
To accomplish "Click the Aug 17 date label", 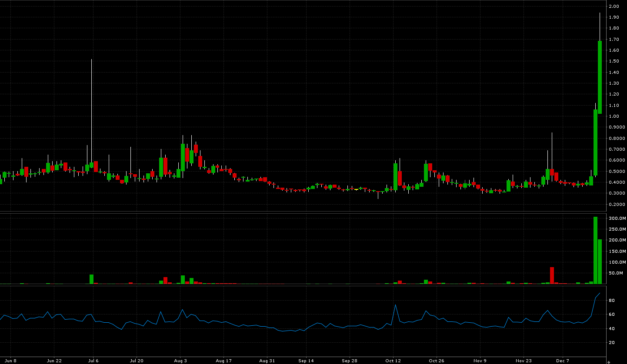I will pyautogui.click(x=224, y=361).
